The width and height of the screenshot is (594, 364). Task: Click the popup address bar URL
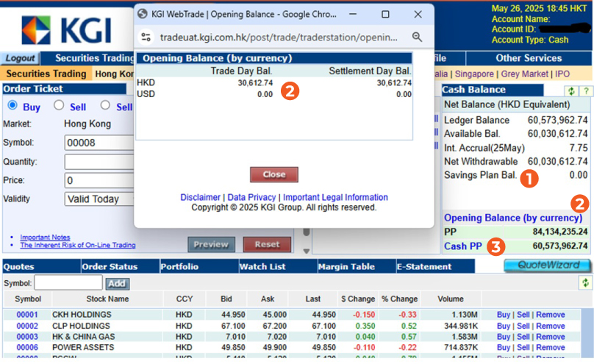tap(279, 37)
